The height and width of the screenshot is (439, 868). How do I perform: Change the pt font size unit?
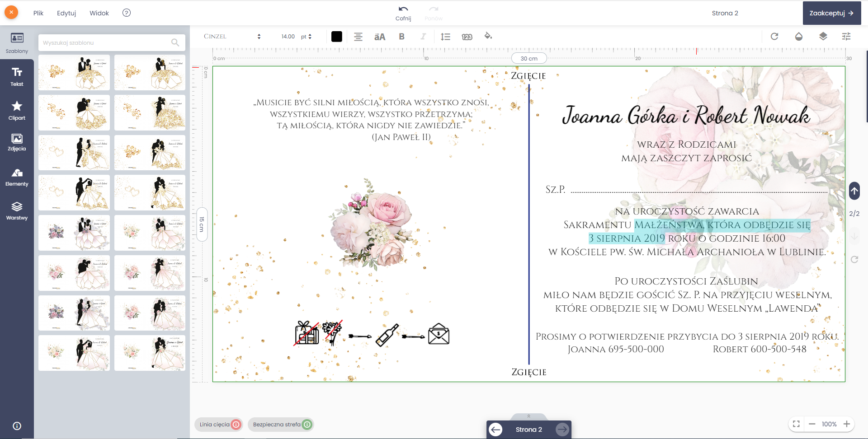click(307, 37)
